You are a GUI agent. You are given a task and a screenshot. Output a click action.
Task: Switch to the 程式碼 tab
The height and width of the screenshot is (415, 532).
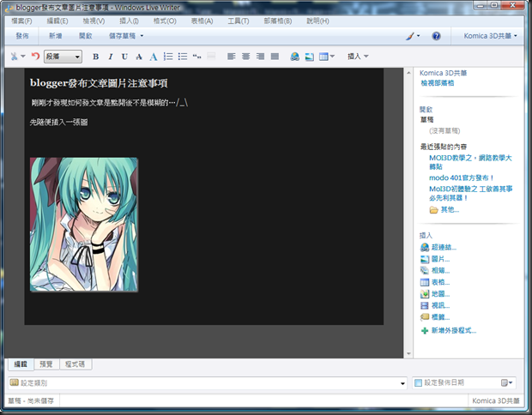(76, 364)
